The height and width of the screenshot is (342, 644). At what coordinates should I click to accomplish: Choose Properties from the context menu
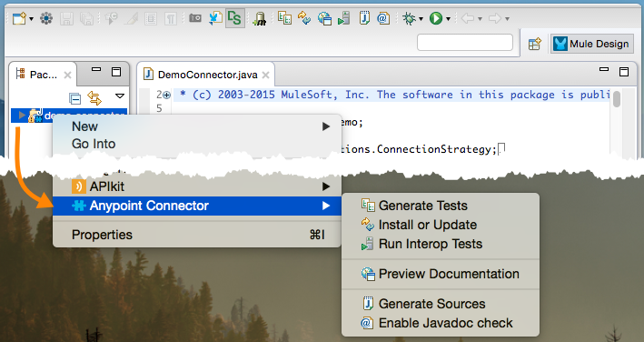point(197,235)
